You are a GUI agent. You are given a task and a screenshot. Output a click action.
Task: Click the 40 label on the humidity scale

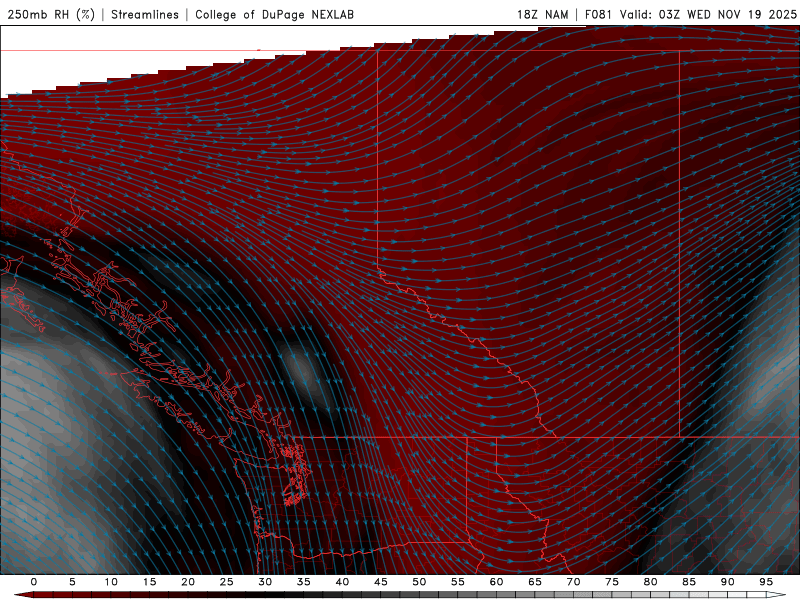[x=342, y=582]
